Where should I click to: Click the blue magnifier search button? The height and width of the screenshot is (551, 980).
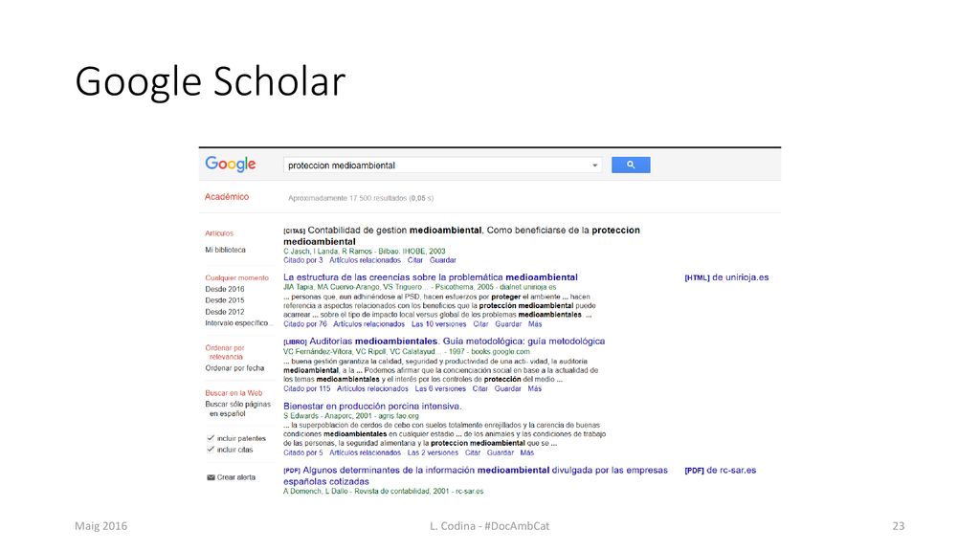click(x=631, y=165)
